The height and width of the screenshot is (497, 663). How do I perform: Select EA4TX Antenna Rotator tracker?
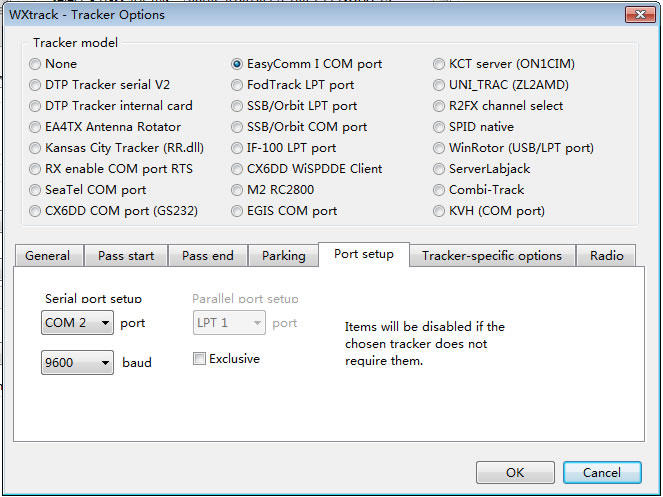[x=37, y=127]
